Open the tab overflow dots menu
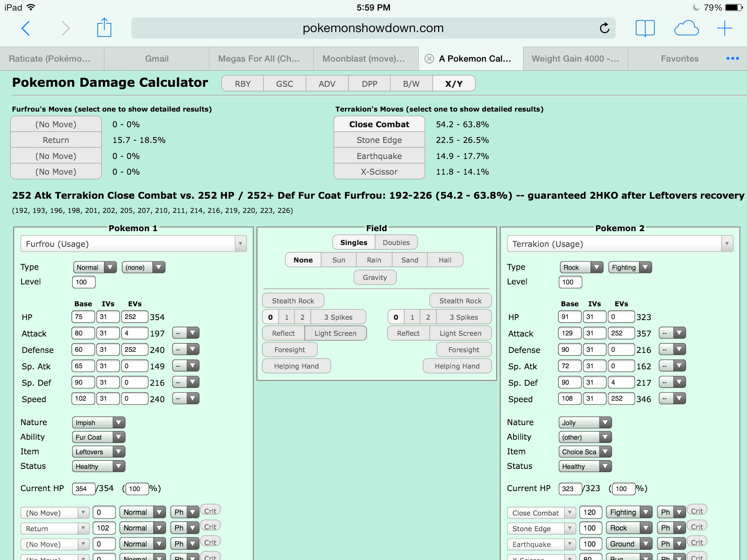The width and height of the screenshot is (747, 560). point(732,59)
